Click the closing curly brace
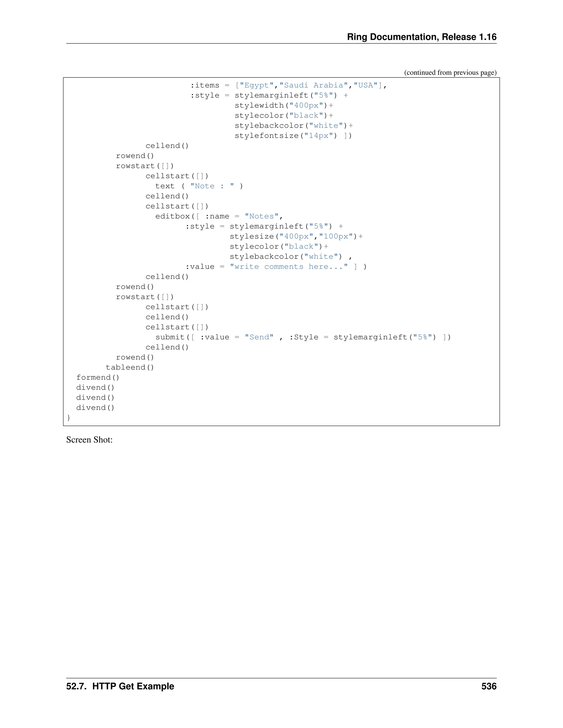 [69, 417]
